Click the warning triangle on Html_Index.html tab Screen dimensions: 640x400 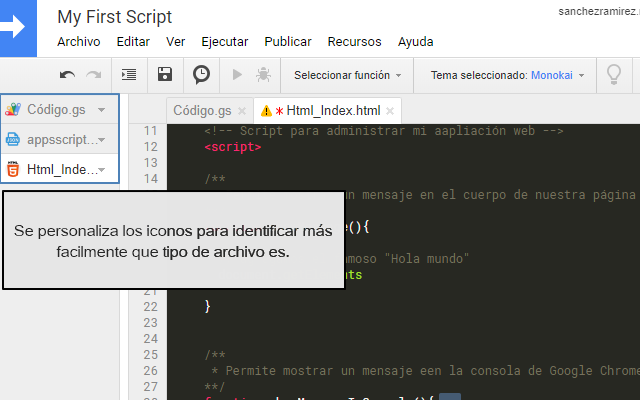[x=266, y=111]
